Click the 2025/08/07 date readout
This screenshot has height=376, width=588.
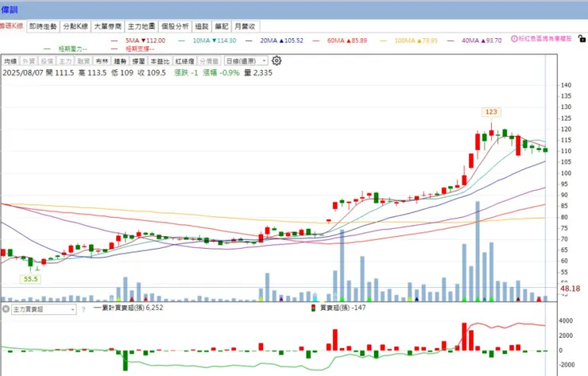click(x=23, y=73)
